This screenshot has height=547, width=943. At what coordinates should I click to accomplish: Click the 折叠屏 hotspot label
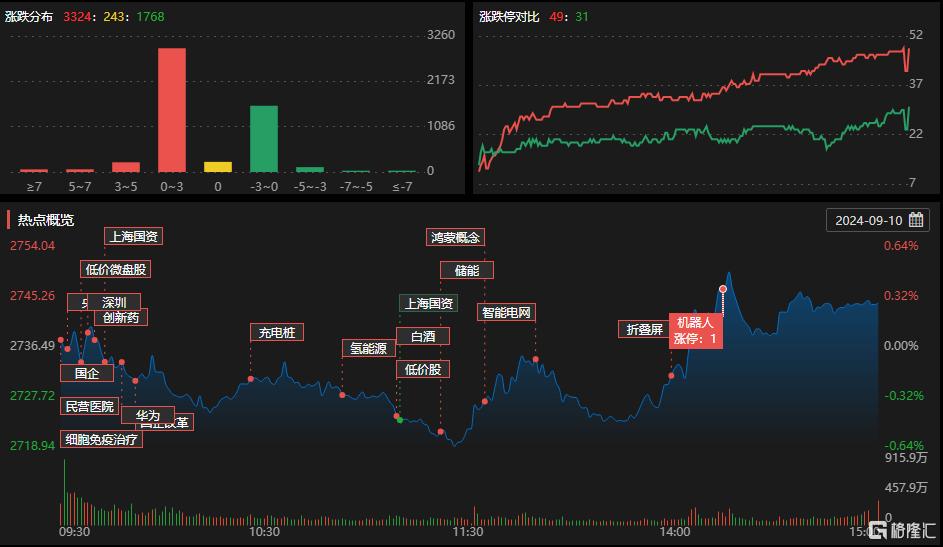pos(645,329)
